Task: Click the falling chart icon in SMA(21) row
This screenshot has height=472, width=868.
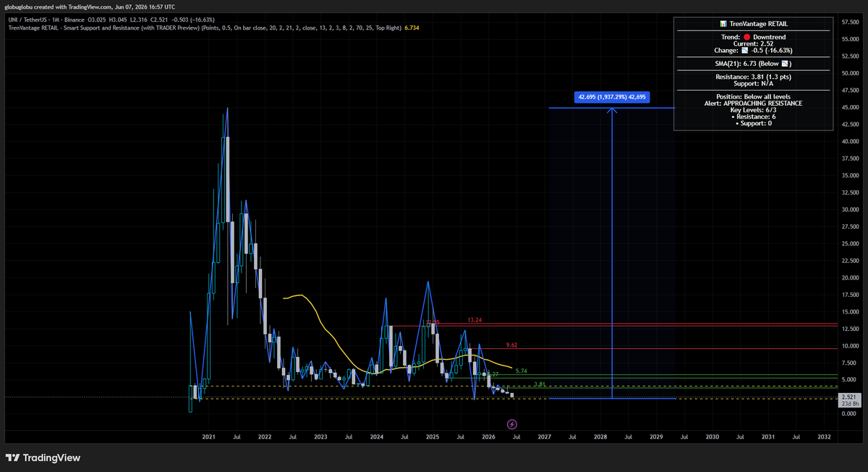Action: pyautogui.click(x=783, y=64)
